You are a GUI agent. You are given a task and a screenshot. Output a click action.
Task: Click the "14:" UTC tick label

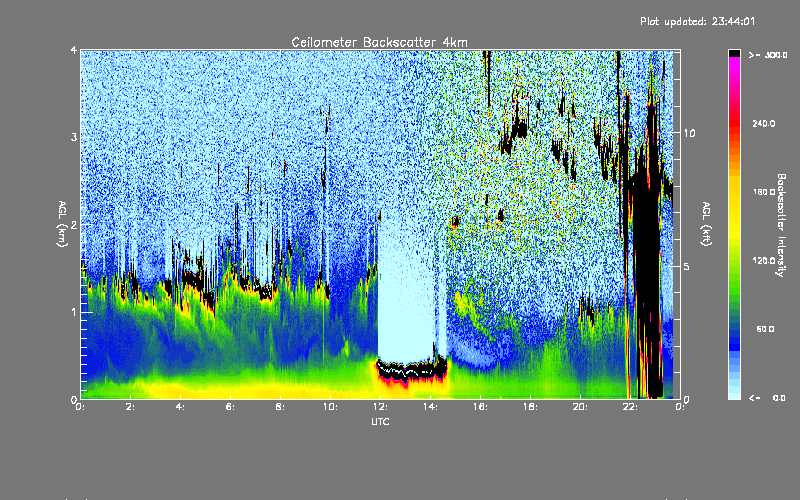tap(430, 407)
